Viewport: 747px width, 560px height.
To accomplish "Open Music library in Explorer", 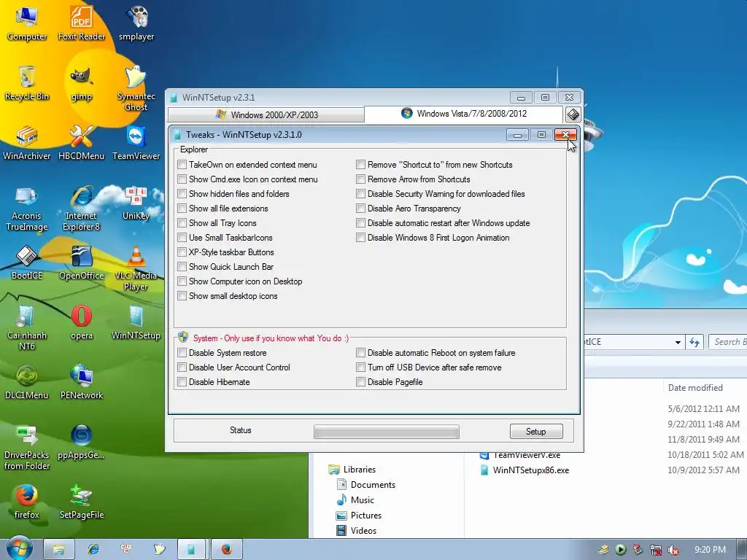I will (355, 500).
